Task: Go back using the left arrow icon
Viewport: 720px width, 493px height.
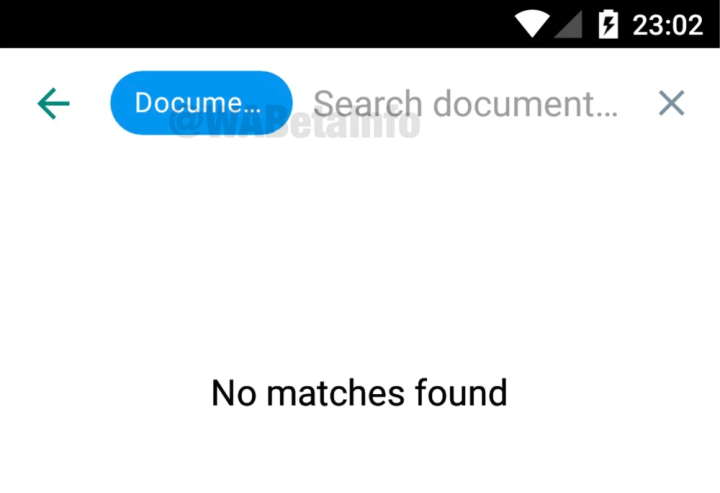Action: point(53,103)
